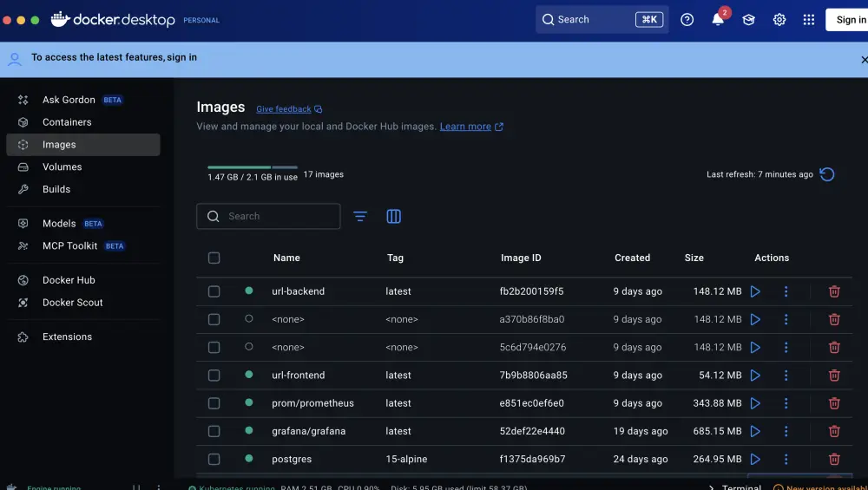Viewport: 868px width, 490px height.
Task: Open more actions for postgres
Action: (786, 459)
